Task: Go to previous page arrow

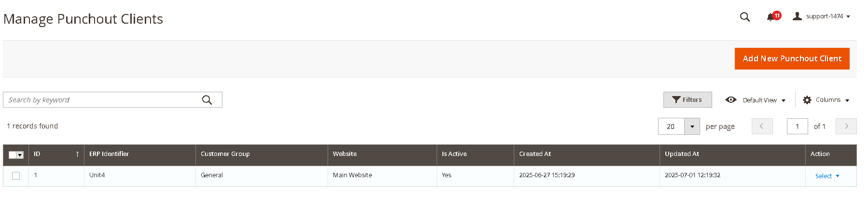Action: [x=762, y=126]
